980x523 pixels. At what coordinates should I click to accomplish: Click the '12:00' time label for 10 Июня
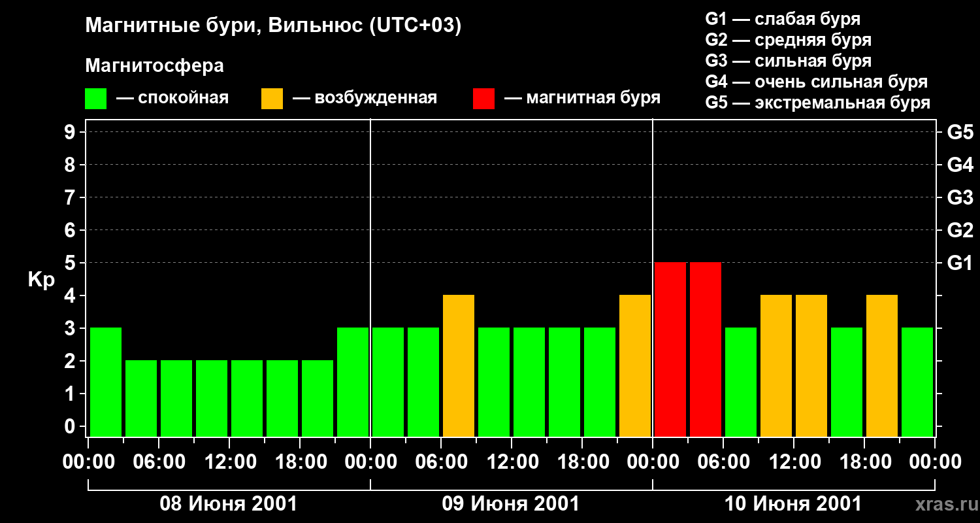794,462
